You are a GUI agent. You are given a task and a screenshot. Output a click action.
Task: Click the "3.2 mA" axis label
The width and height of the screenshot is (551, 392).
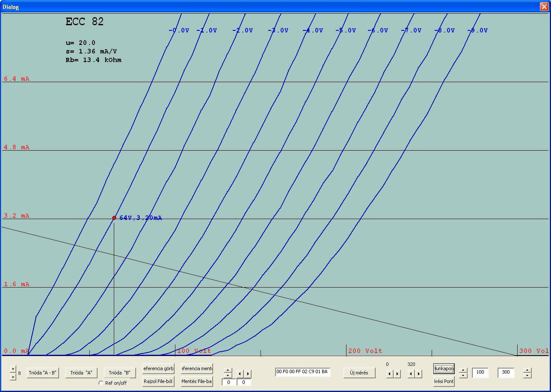17,216
